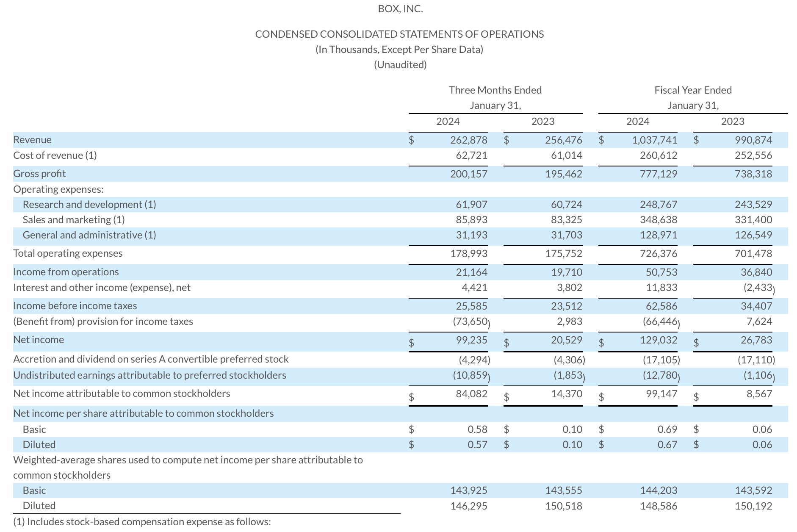This screenshot has height=532, width=797.
Task: Click the cost of revenue value 62,721
Action: point(472,155)
